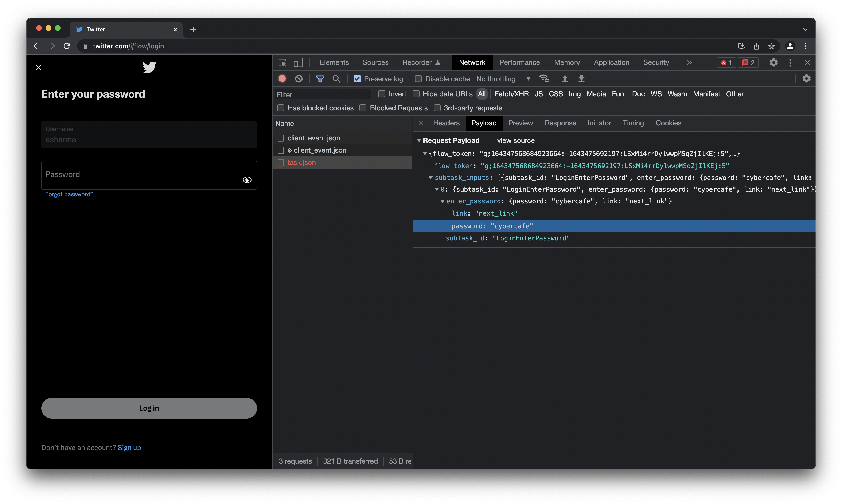Click the record network log icon
The image size is (842, 504).
(282, 79)
